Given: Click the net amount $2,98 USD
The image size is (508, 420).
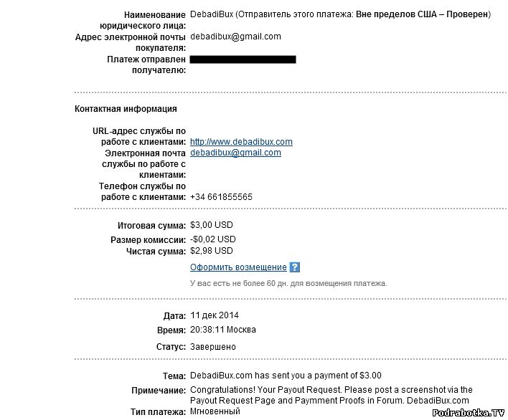Looking at the screenshot, I should 212,251.
